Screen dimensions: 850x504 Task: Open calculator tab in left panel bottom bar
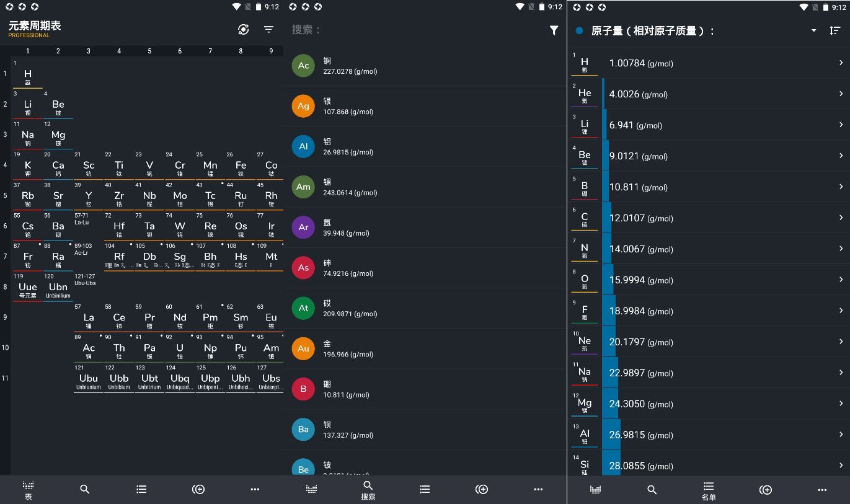(x=198, y=489)
